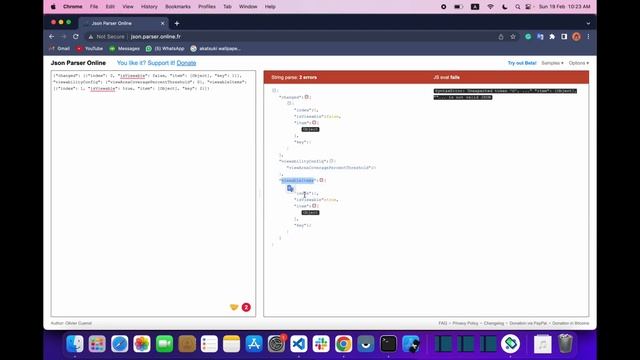The width and height of the screenshot is (640, 360).
Task: Click the share icon in address bar
Action: click(x=501, y=37)
